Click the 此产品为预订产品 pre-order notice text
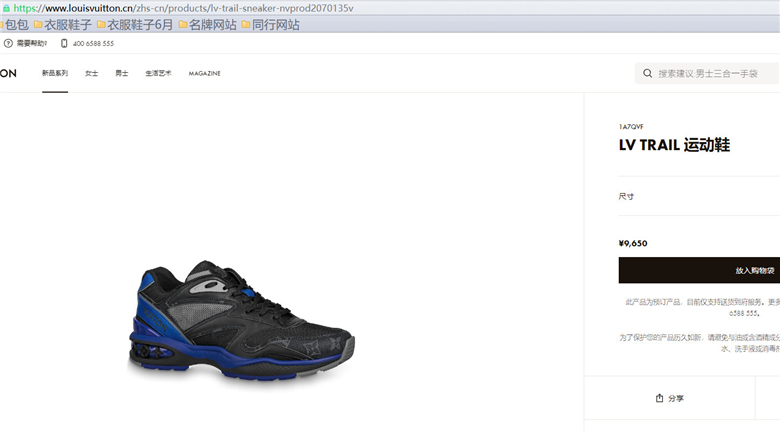780x432 pixels. tap(702, 307)
